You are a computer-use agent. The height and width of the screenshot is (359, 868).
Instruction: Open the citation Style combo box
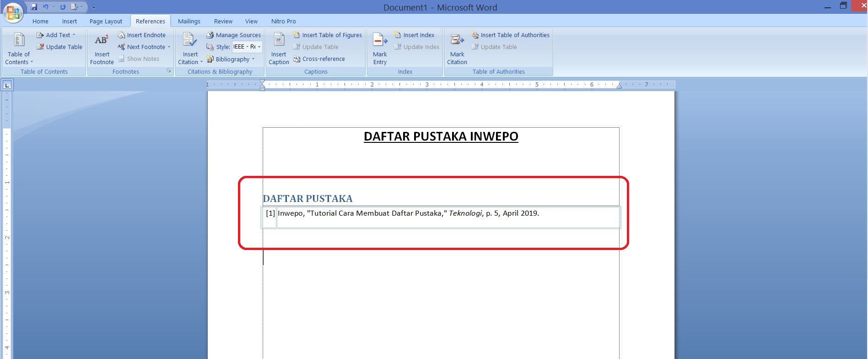click(x=247, y=47)
